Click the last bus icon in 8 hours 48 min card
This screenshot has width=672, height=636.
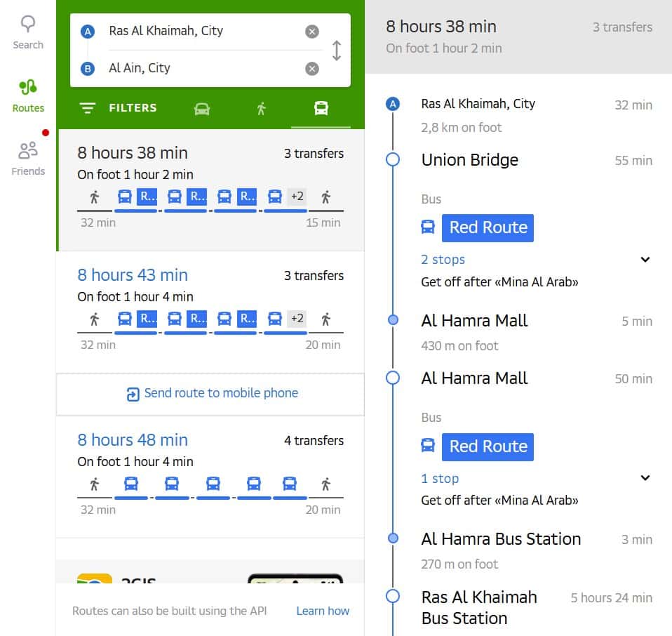click(x=290, y=484)
